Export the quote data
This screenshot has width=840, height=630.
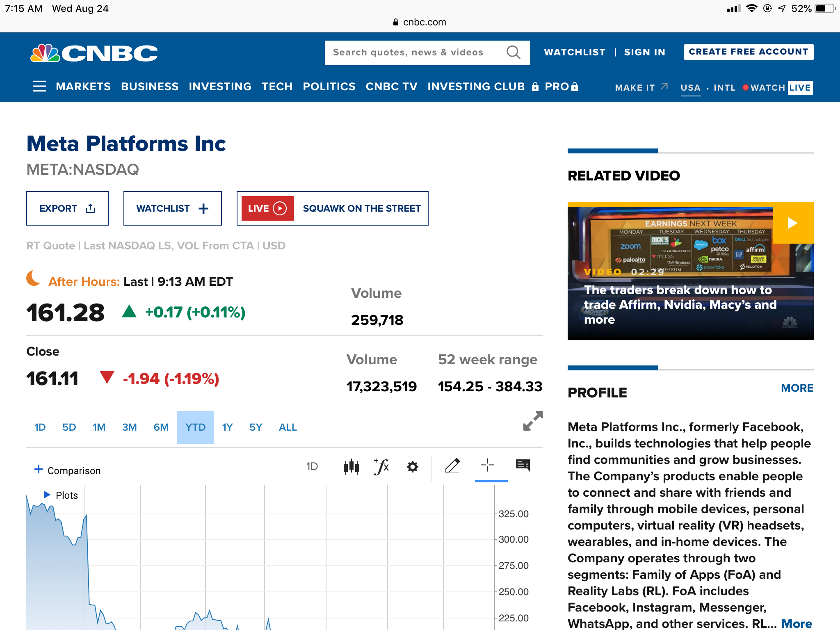click(x=67, y=208)
